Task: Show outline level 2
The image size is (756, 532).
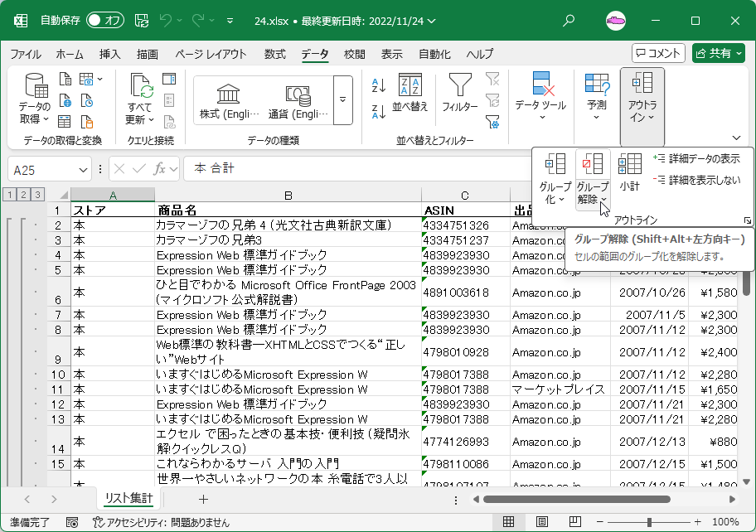Action: 23,195
